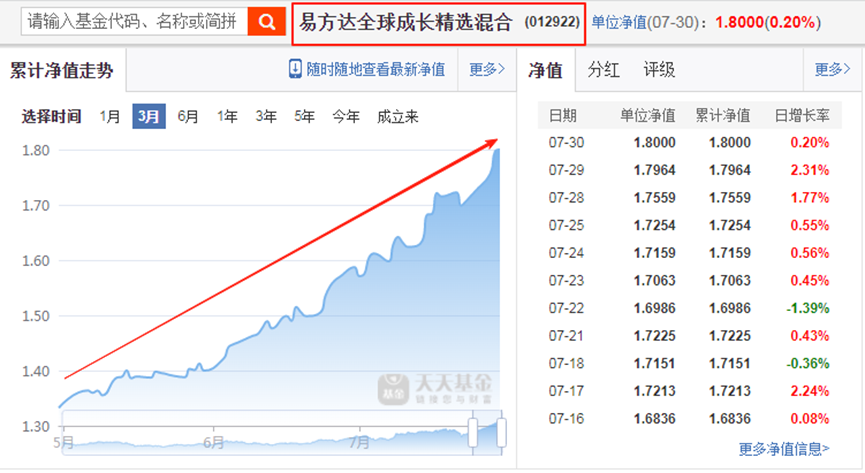This screenshot has height=473, width=865.
Task: Open 更多净值信息 link at the table bottom
Action: point(784,449)
